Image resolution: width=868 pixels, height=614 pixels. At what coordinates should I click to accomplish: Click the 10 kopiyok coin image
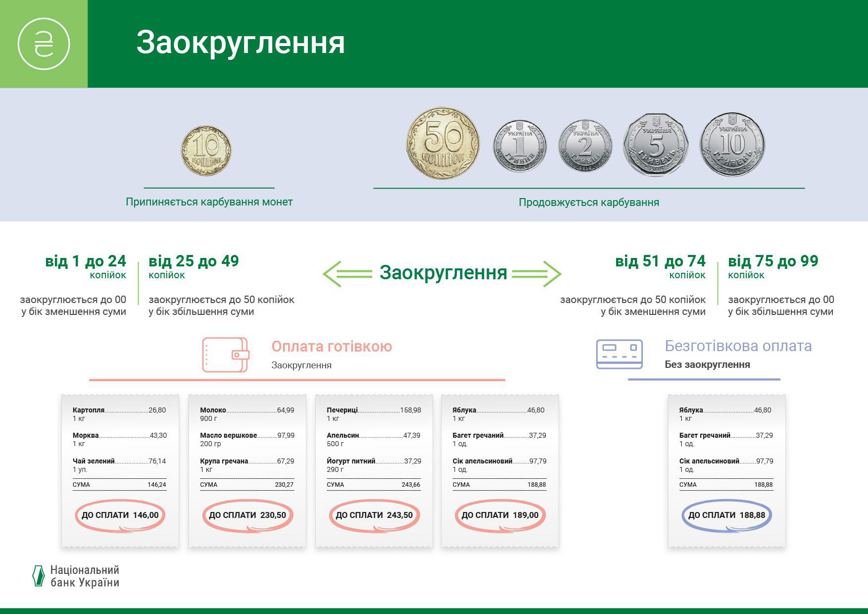206,151
